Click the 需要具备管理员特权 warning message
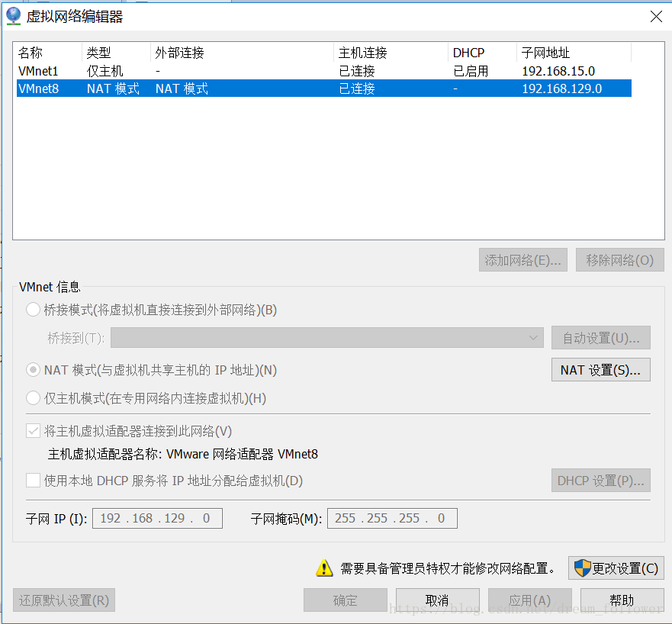The width and height of the screenshot is (672, 624). tap(448, 568)
